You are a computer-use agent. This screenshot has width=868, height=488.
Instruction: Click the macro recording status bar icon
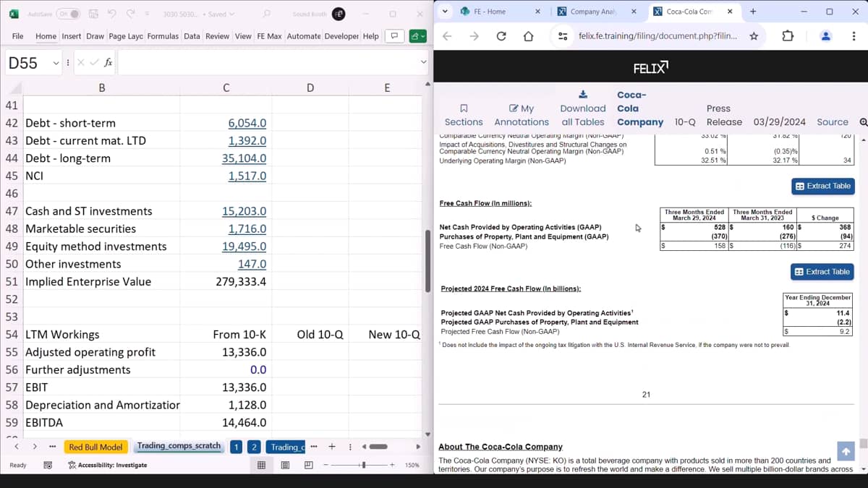pyautogui.click(x=48, y=465)
